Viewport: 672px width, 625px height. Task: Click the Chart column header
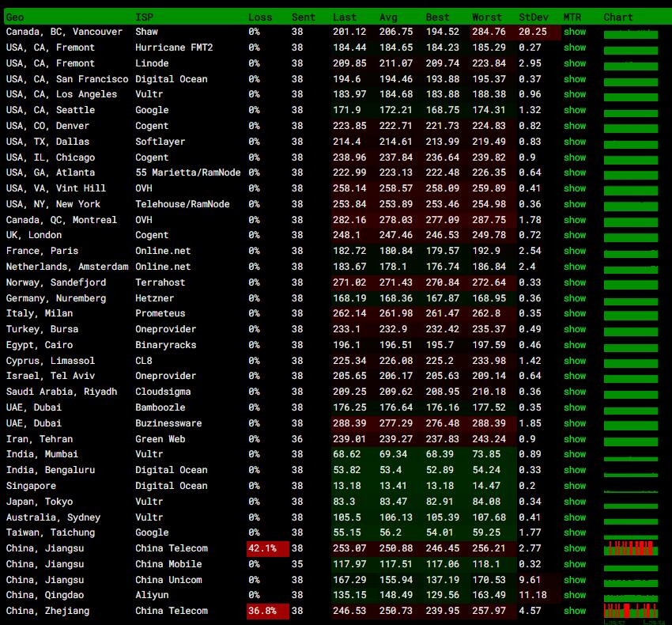[618, 17]
